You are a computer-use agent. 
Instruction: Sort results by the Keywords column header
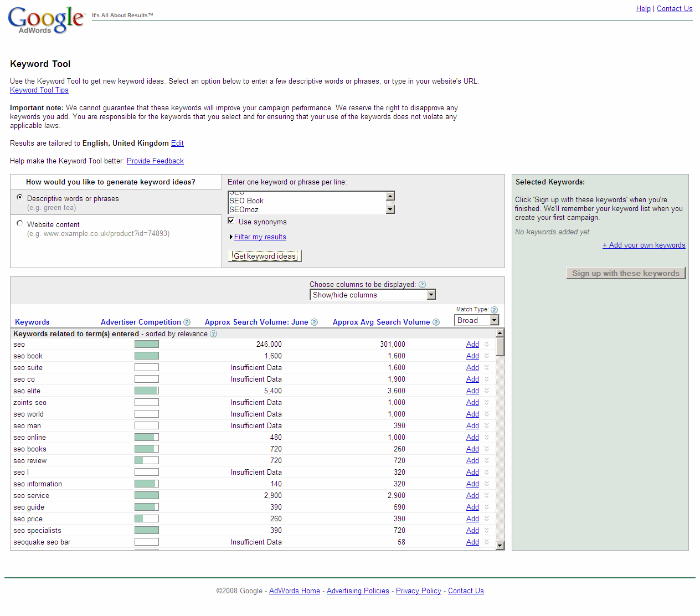coord(32,322)
